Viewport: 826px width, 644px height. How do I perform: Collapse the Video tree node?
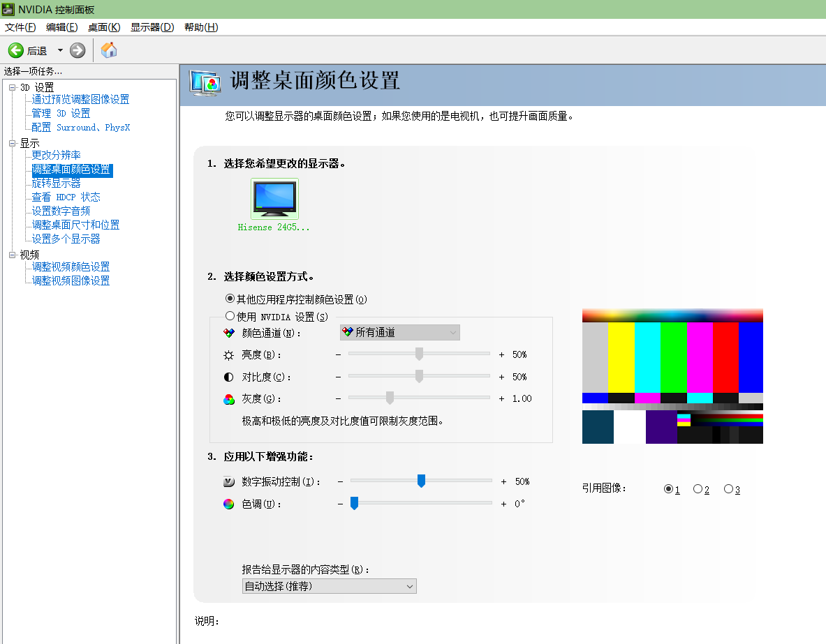(x=12, y=255)
